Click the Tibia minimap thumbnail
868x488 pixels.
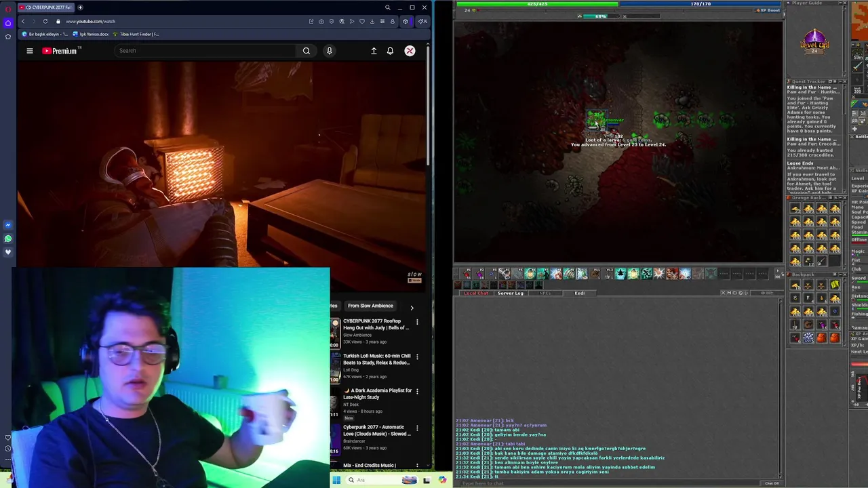[859, 20]
